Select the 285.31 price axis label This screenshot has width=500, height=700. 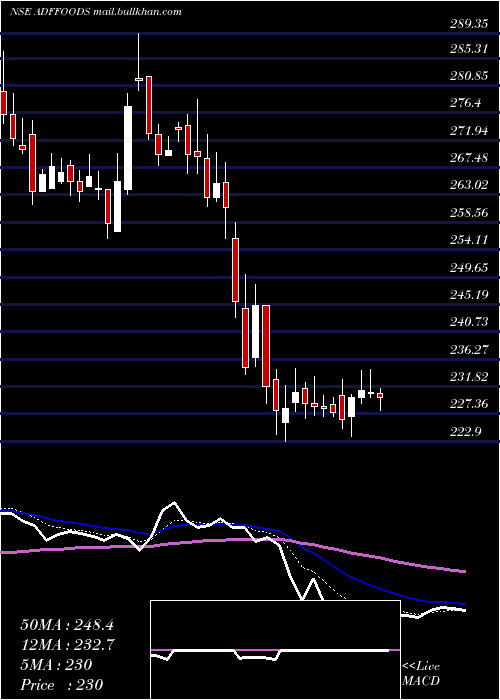tap(469, 49)
